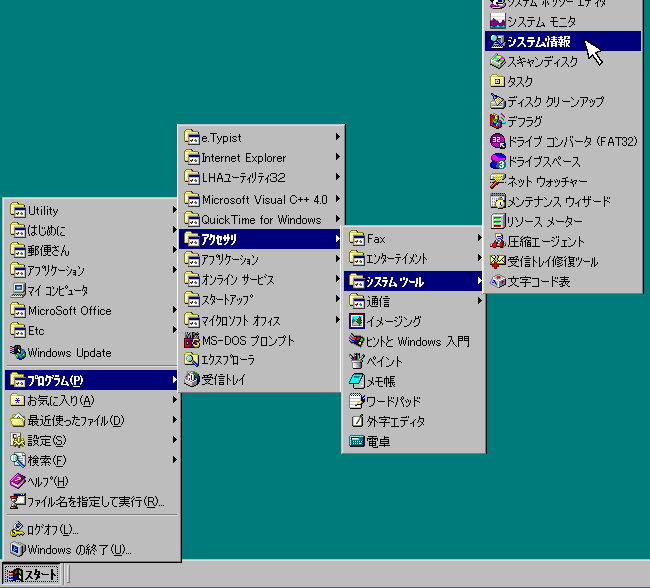Expand the Fax submenu arrow
This screenshot has width=650, height=588.
coord(480,238)
